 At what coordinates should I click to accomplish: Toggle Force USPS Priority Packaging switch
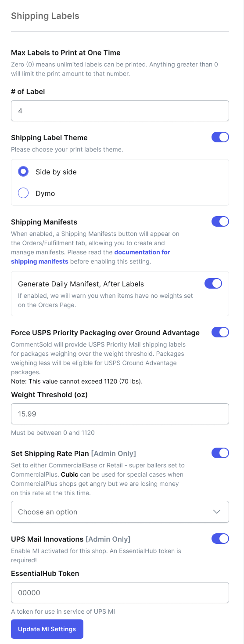point(220,332)
